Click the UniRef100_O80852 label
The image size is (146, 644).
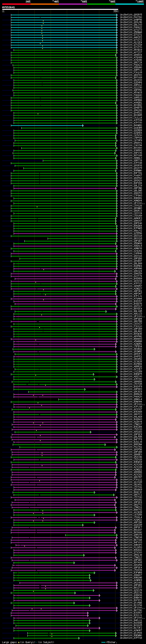[131, 359]
